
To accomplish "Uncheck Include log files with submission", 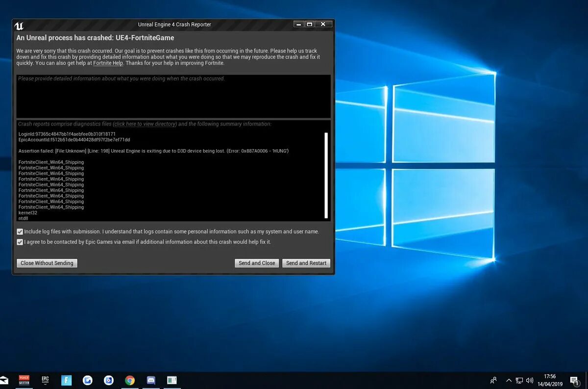I will [x=20, y=232].
